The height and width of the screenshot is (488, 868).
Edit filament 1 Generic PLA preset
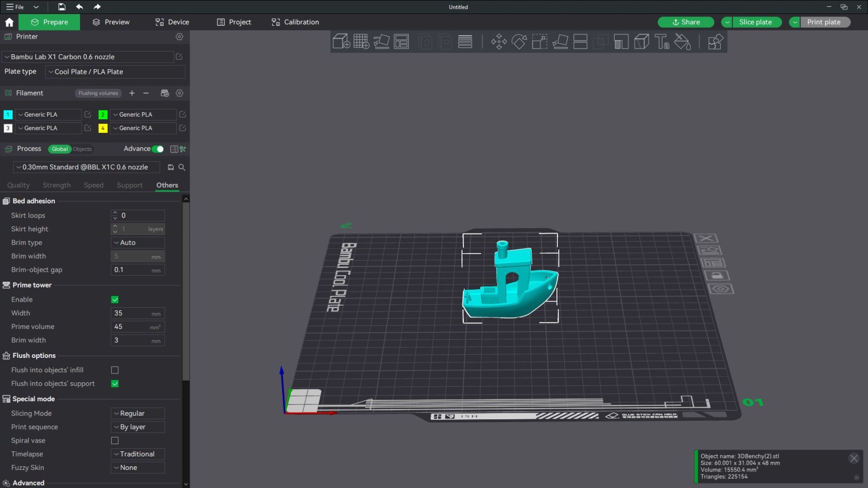coord(88,115)
